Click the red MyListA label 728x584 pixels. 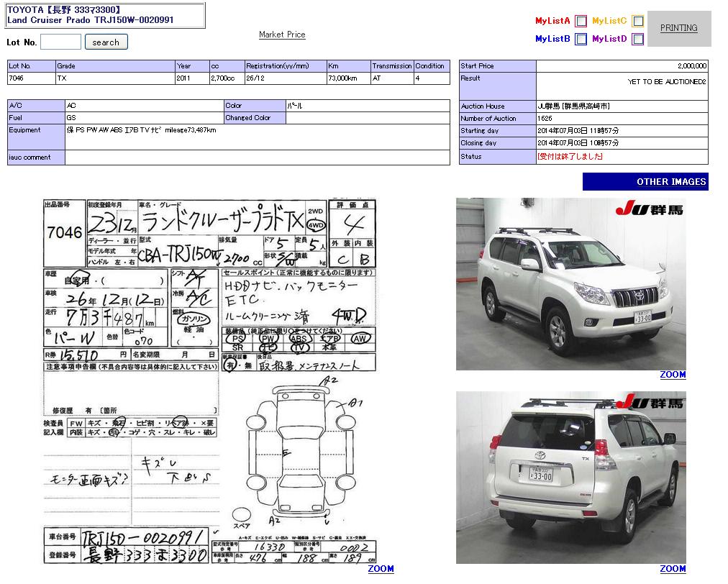click(552, 22)
